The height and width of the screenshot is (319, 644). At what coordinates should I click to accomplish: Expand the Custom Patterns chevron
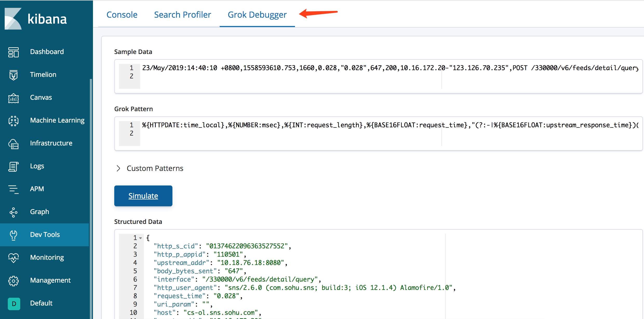[118, 168]
